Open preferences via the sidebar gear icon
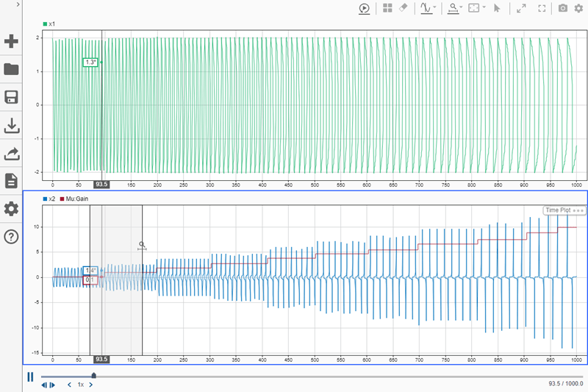 11,209
